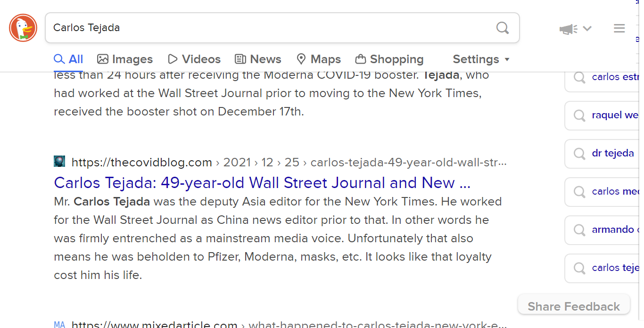Switch to the Shopping tab
This screenshot has width=644, height=328.
click(x=389, y=59)
